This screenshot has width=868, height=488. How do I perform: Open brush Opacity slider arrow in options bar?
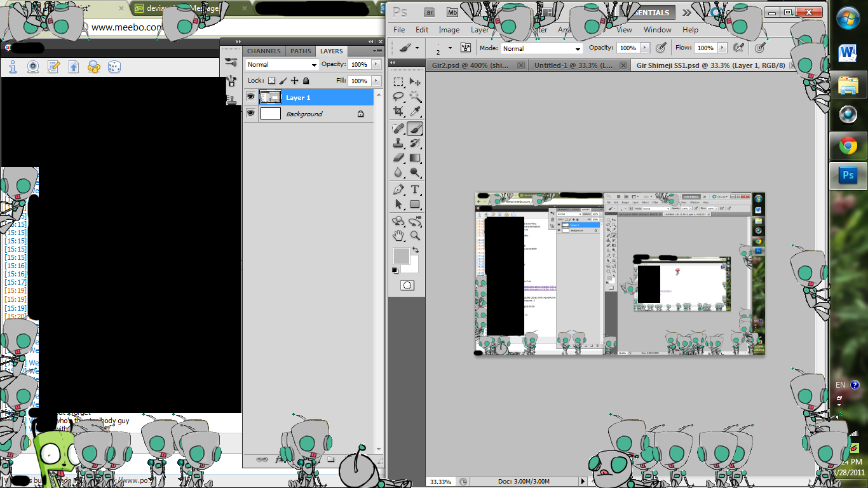(x=645, y=48)
